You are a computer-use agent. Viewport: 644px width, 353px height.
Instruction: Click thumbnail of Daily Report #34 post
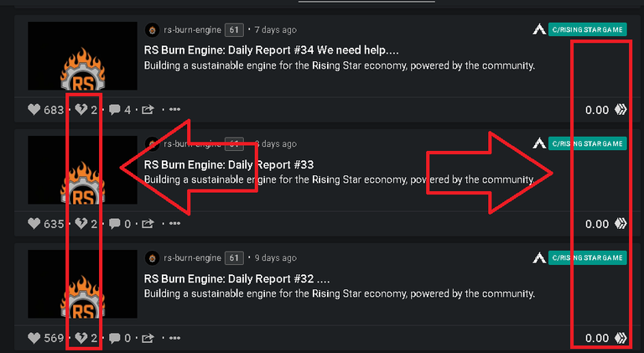point(82,56)
